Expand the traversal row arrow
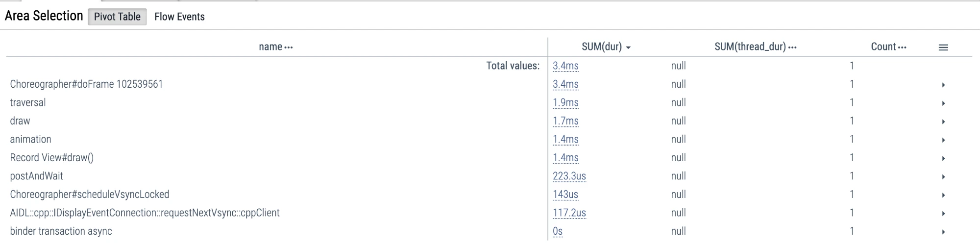Screen dimensions: 980x245 point(943,103)
